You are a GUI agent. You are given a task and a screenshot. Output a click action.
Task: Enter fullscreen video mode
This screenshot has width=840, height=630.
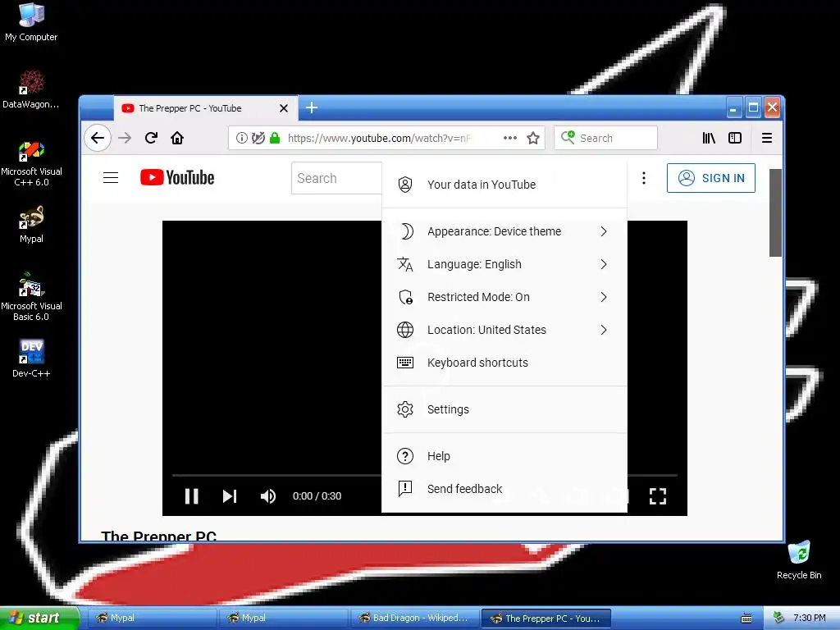[658, 496]
